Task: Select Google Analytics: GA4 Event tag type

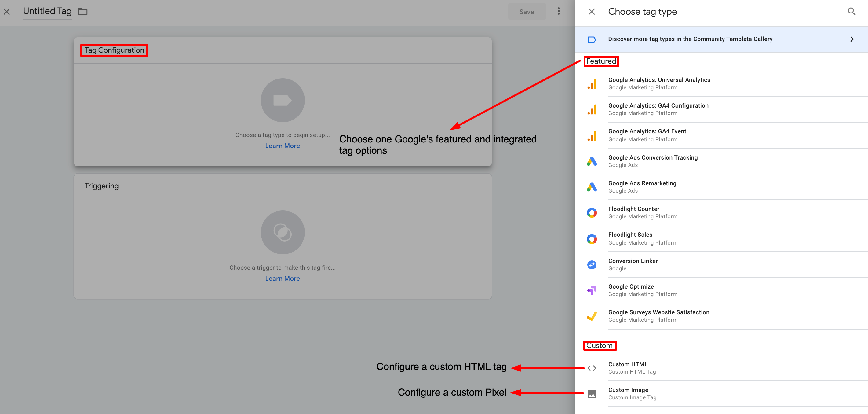Action: tap(721, 135)
